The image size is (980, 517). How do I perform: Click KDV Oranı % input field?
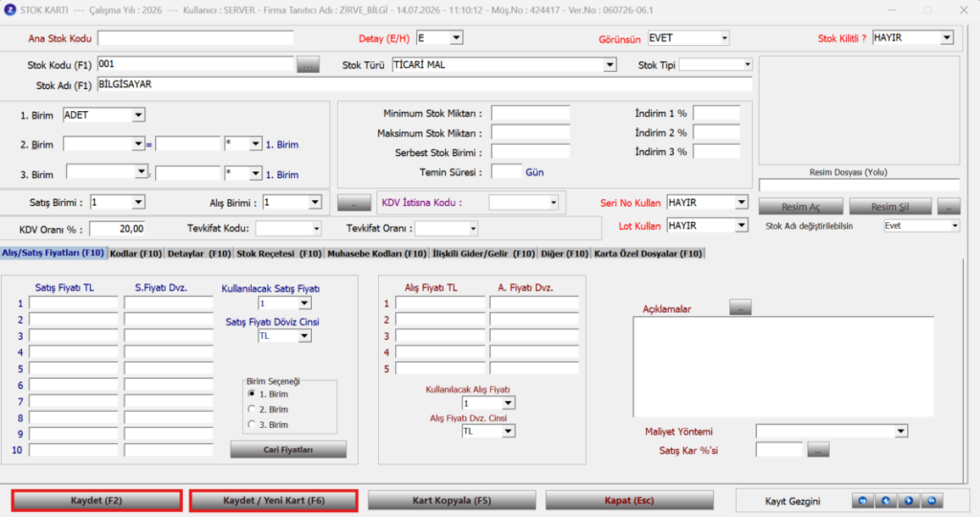click(x=117, y=229)
